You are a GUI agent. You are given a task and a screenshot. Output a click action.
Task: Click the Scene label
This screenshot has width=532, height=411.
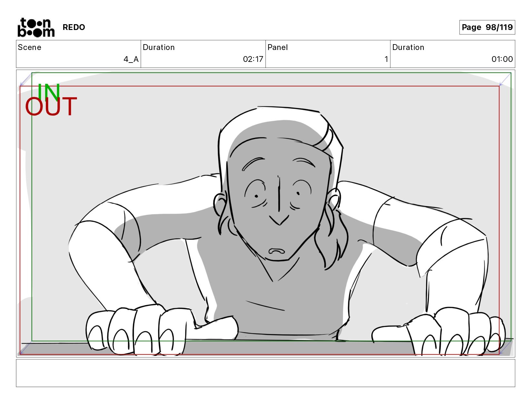30,47
